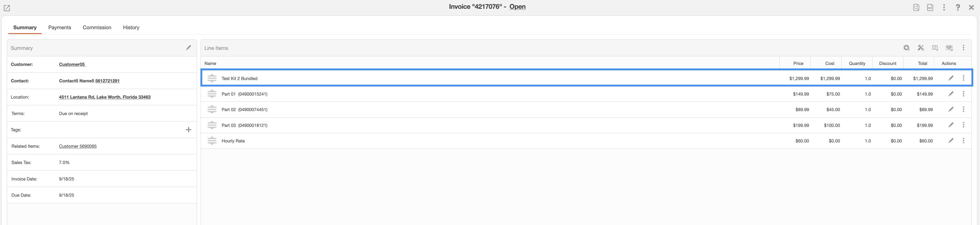Open the PDF export icon
Image resolution: width=980 pixels, height=225 pixels.
click(x=930, y=8)
